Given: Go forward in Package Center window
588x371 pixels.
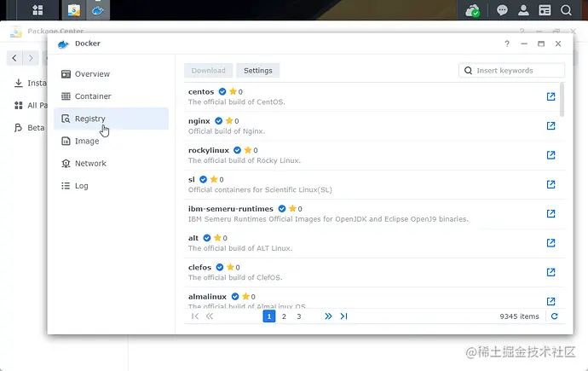Looking at the screenshot, I should pos(31,58).
